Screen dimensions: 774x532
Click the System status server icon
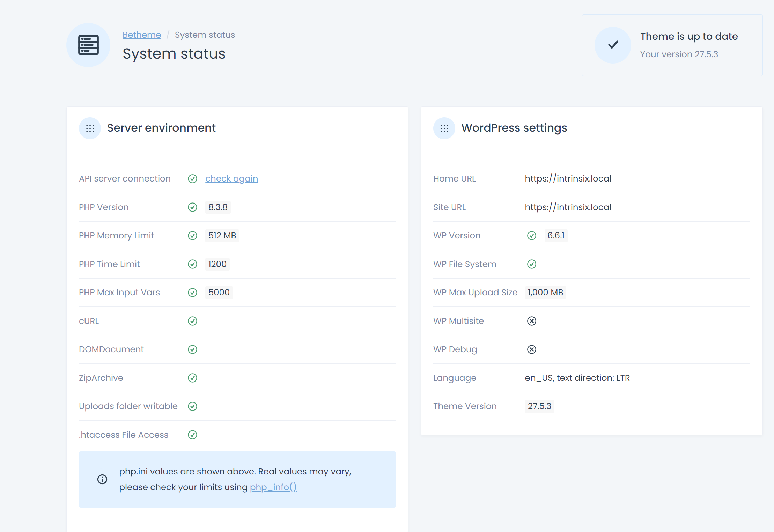pos(88,45)
